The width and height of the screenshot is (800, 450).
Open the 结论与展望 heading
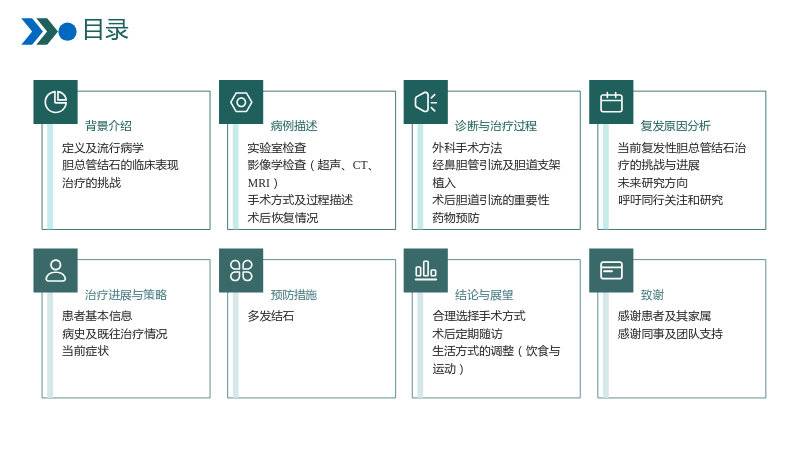coord(484,294)
